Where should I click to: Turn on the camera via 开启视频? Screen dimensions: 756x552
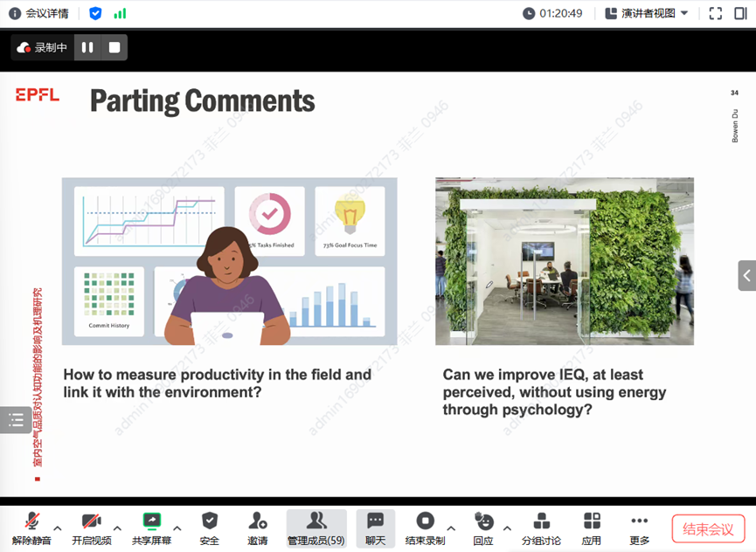coord(91,528)
